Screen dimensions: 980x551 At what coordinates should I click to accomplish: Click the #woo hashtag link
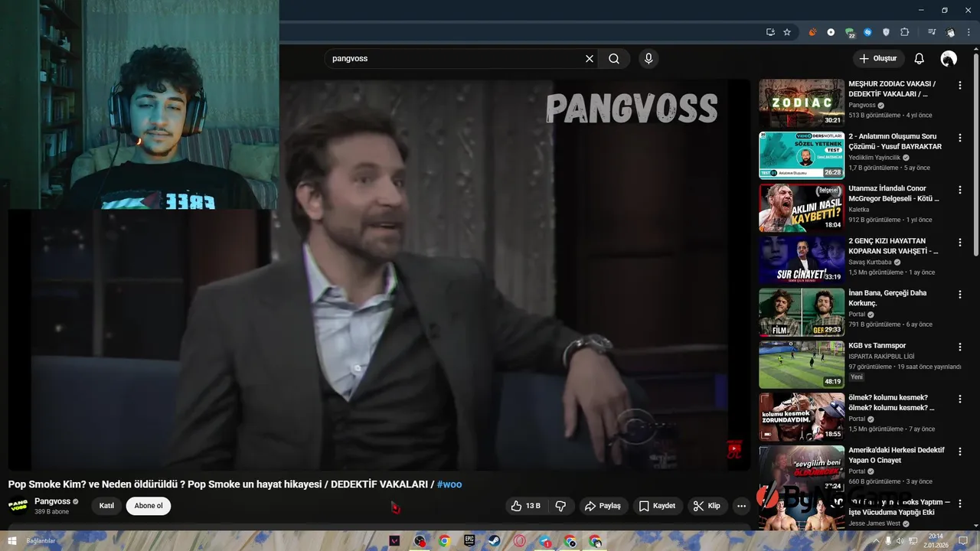coord(449,484)
